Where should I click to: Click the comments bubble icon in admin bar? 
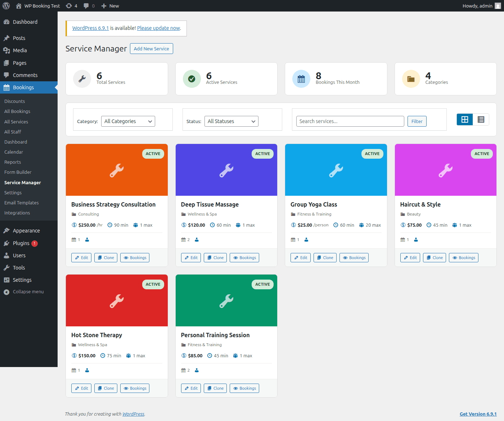click(86, 5)
